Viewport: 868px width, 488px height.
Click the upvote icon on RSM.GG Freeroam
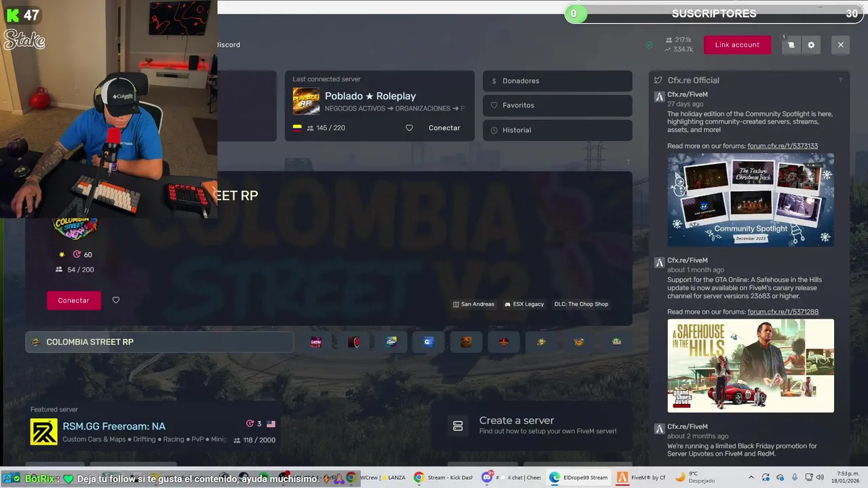coord(250,424)
